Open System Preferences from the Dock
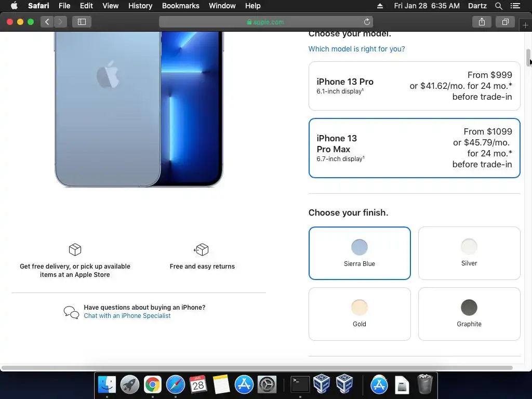Viewport: 532px width, 399px height. (x=267, y=385)
